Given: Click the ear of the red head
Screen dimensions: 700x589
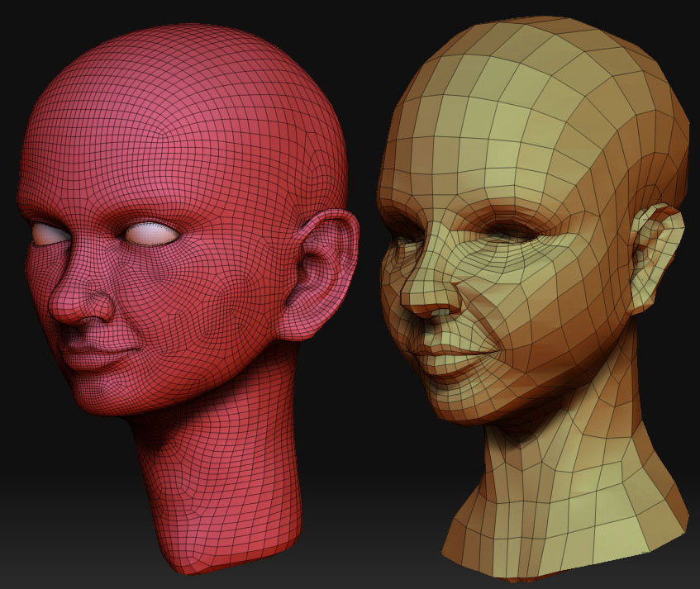Looking at the screenshot, I should point(319,275).
